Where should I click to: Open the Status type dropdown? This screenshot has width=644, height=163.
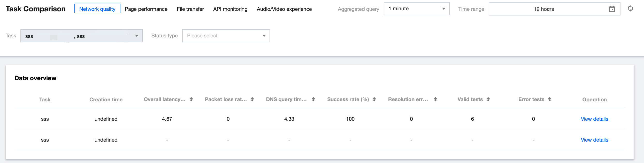(x=226, y=36)
